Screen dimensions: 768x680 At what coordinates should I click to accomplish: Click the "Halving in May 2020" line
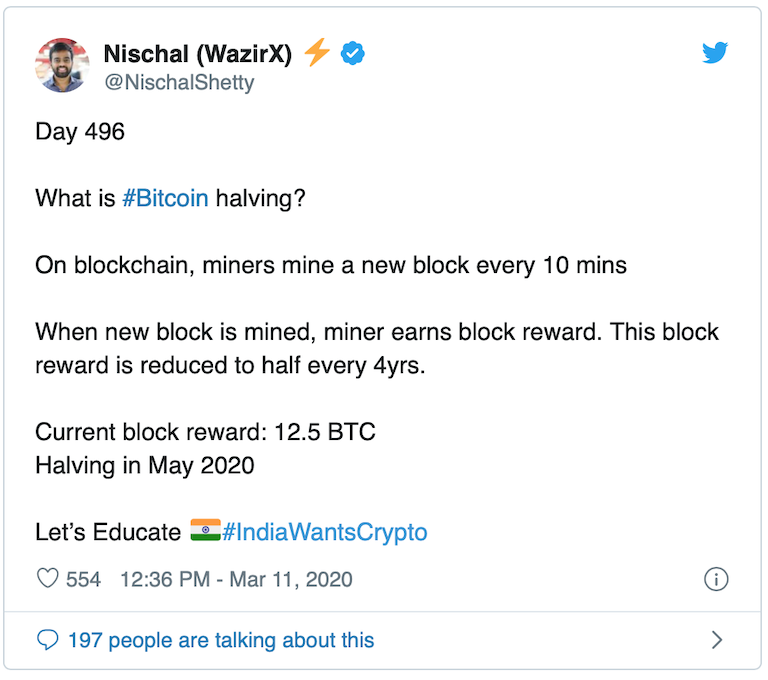pos(145,465)
